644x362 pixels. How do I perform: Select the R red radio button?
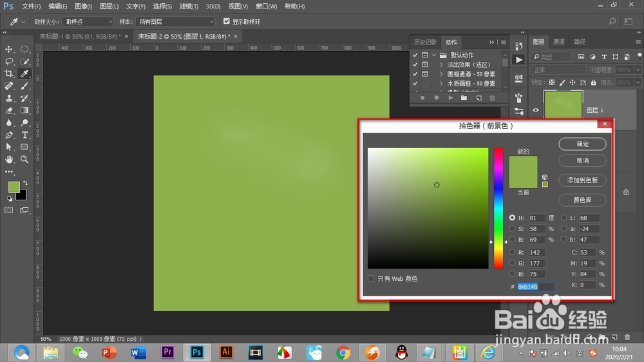(512, 252)
